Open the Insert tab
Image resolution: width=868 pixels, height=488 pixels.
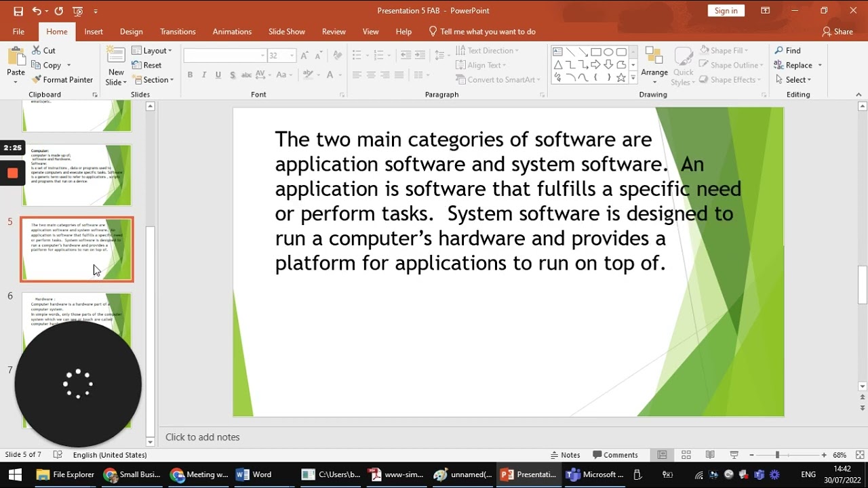[x=94, y=31]
